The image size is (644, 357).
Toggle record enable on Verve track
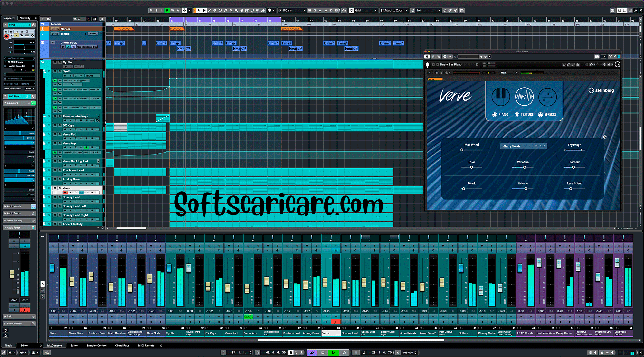[65, 193]
